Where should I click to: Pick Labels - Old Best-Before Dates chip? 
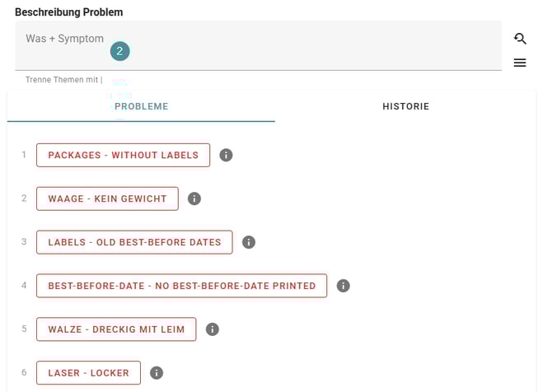[134, 242]
